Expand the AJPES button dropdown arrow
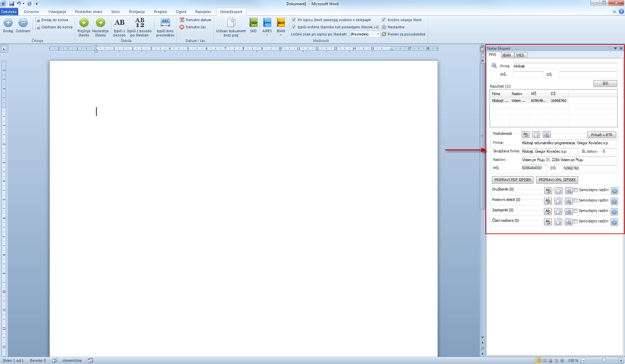The image size is (625, 364). point(267,35)
